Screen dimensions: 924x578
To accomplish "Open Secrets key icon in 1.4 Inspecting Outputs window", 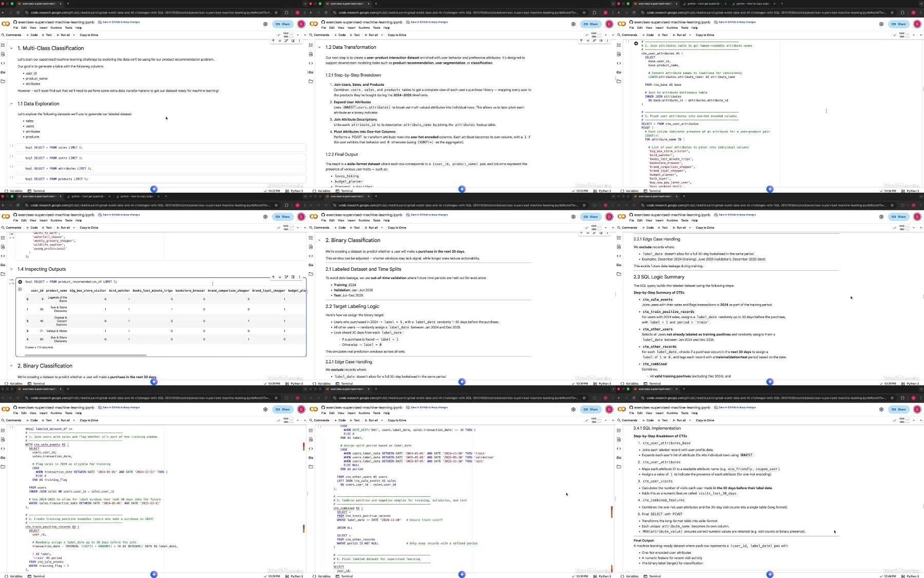I will tap(3, 265).
